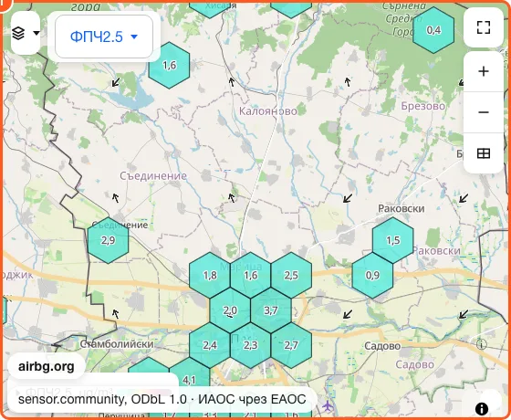Click the Стамболийски map label

[117, 344]
